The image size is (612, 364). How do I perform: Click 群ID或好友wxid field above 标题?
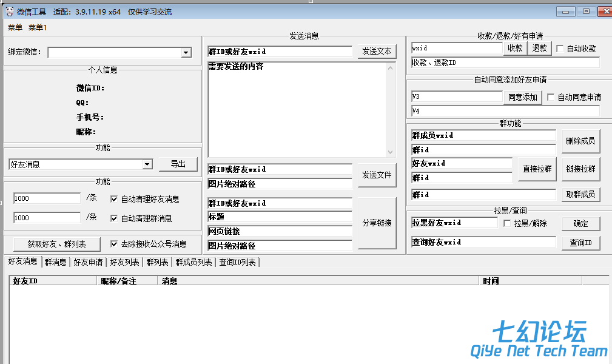(280, 203)
